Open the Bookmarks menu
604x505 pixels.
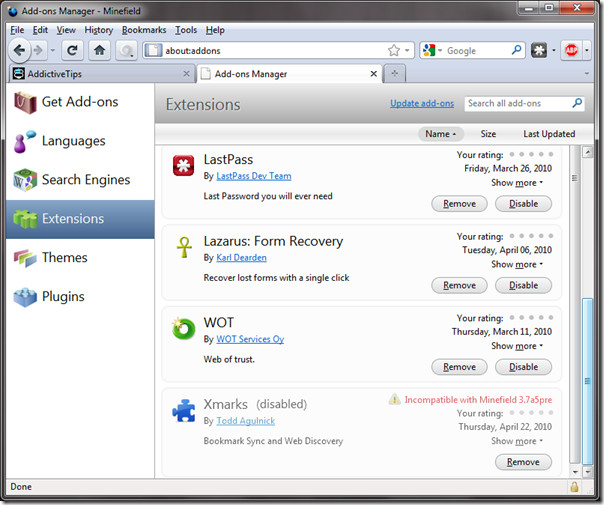coord(144,30)
